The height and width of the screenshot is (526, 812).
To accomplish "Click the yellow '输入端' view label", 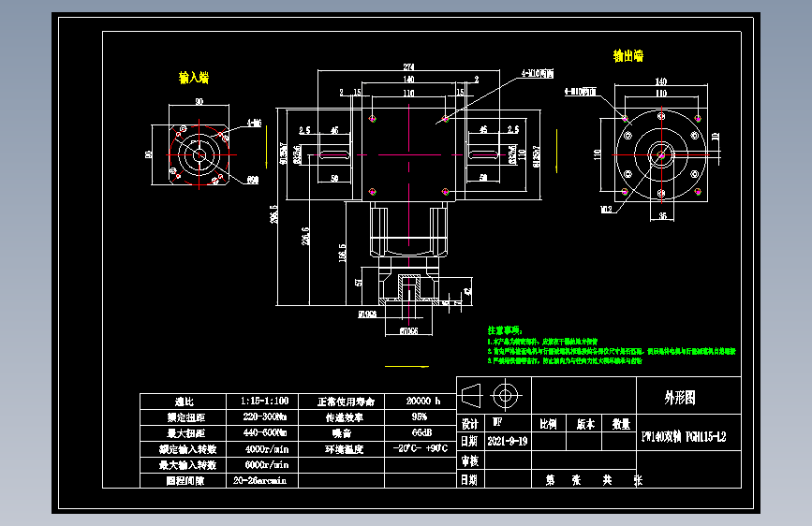I will tap(194, 78).
